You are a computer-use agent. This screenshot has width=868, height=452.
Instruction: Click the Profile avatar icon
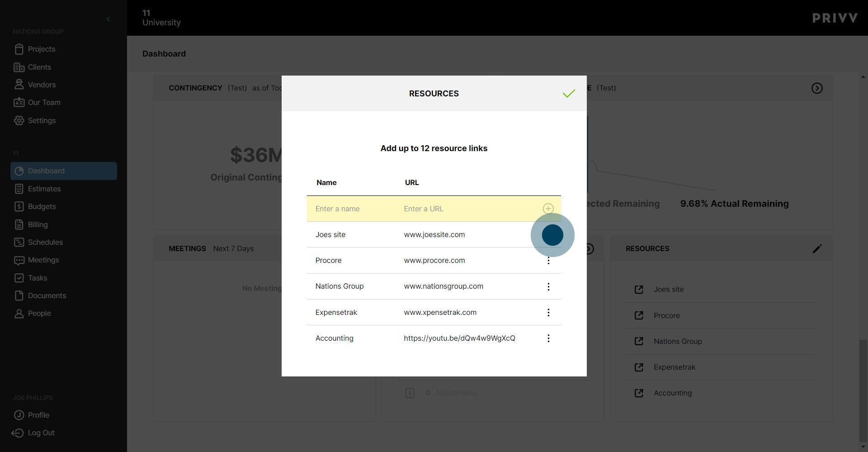(x=19, y=415)
